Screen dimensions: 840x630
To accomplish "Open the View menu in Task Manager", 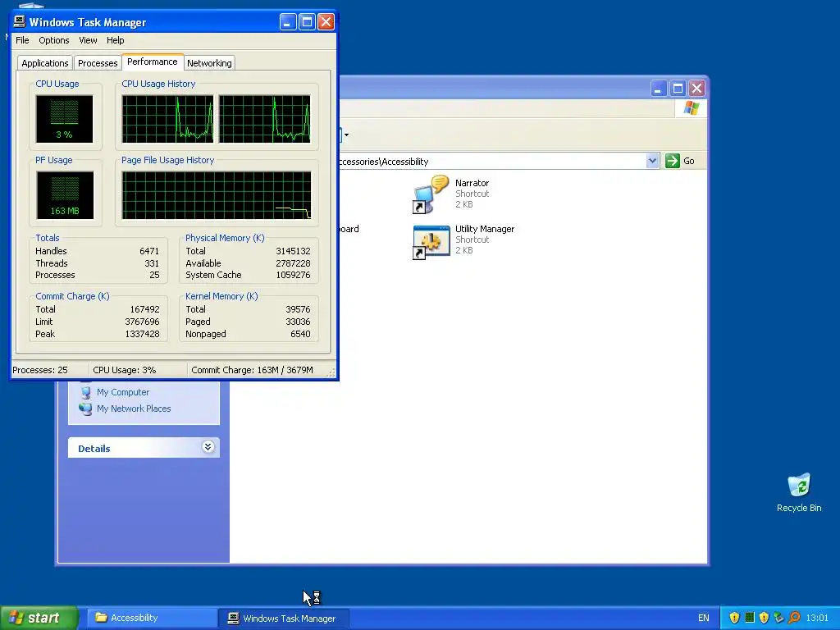I will pyautogui.click(x=88, y=40).
